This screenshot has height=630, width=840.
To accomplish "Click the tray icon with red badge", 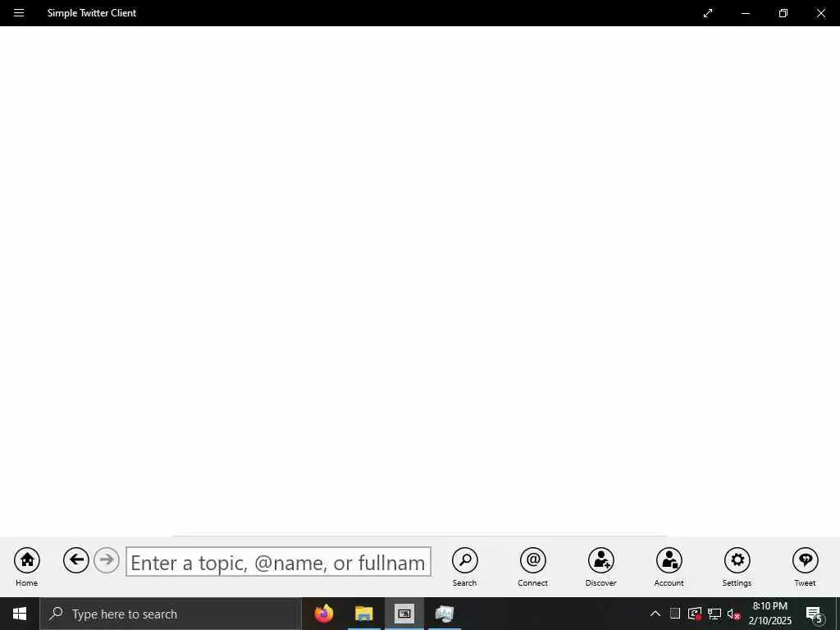I will tap(695, 614).
